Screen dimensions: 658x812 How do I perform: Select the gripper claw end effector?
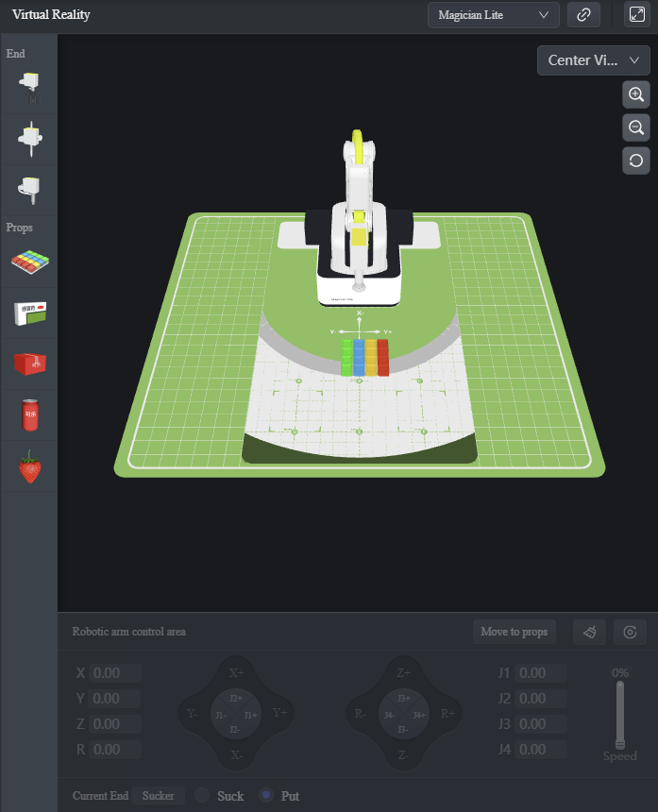[29, 89]
